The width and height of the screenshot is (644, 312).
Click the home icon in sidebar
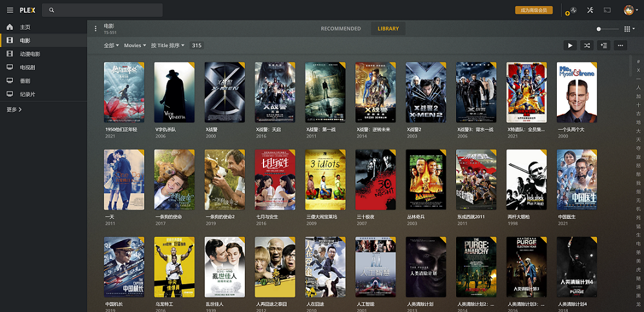point(10,26)
